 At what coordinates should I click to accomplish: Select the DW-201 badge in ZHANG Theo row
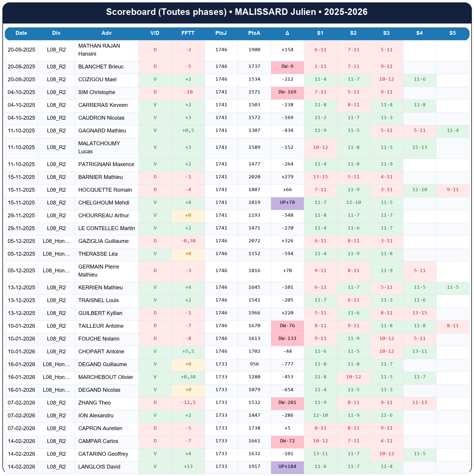click(x=287, y=402)
